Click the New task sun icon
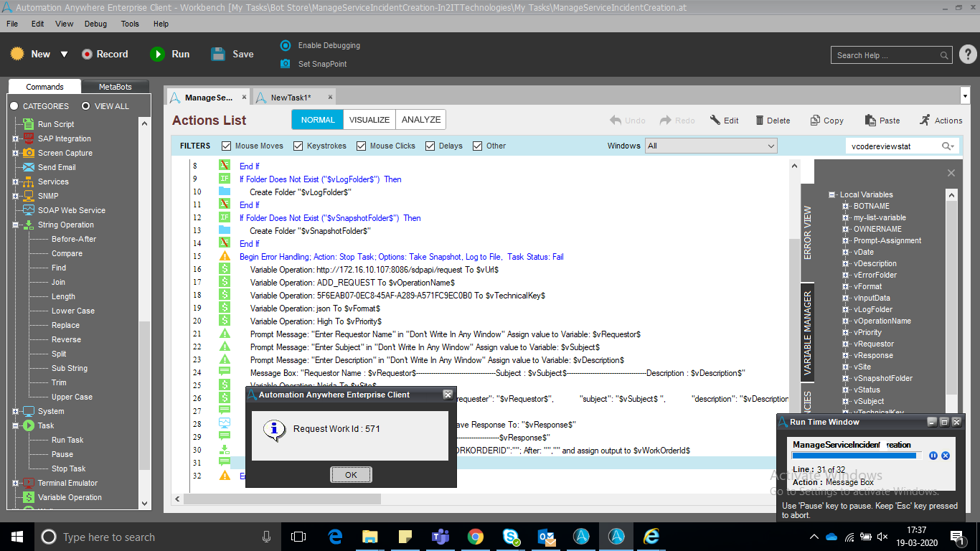The width and height of the screenshot is (980, 551). (x=17, y=54)
